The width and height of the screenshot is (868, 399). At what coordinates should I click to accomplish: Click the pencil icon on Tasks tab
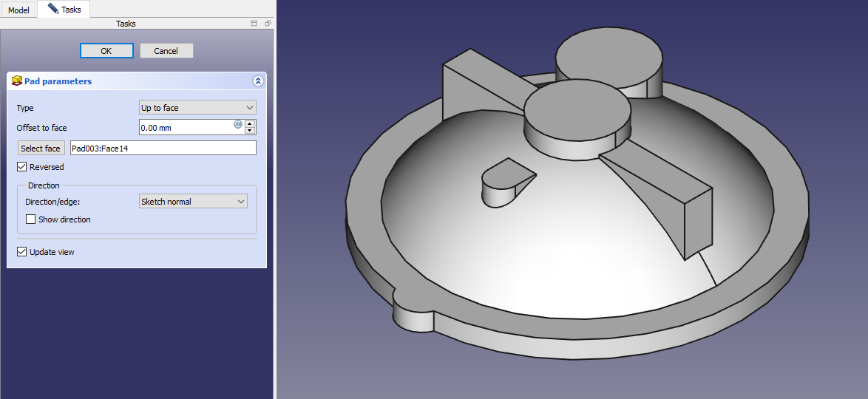click(x=52, y=9)
